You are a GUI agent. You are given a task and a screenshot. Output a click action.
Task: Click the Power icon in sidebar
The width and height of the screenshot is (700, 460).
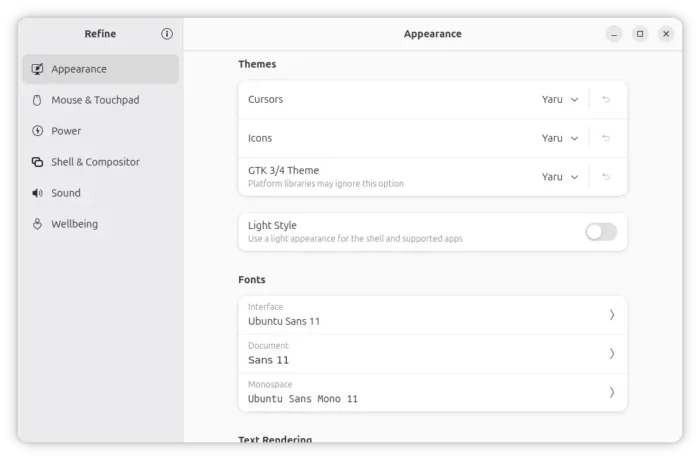(38, 131)
